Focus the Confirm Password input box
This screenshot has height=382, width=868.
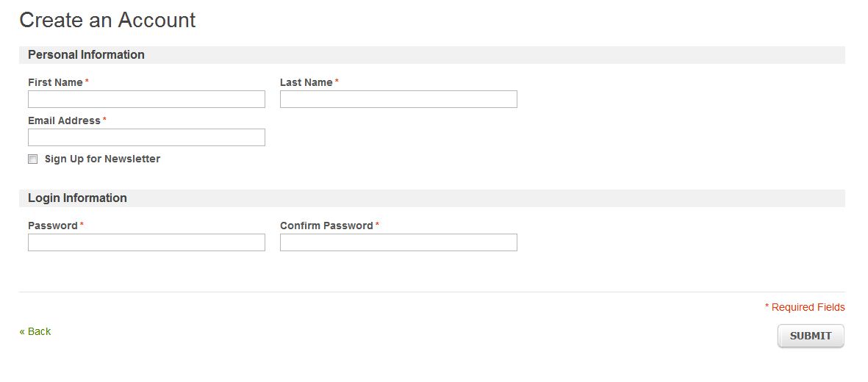[x=398, y=242]
